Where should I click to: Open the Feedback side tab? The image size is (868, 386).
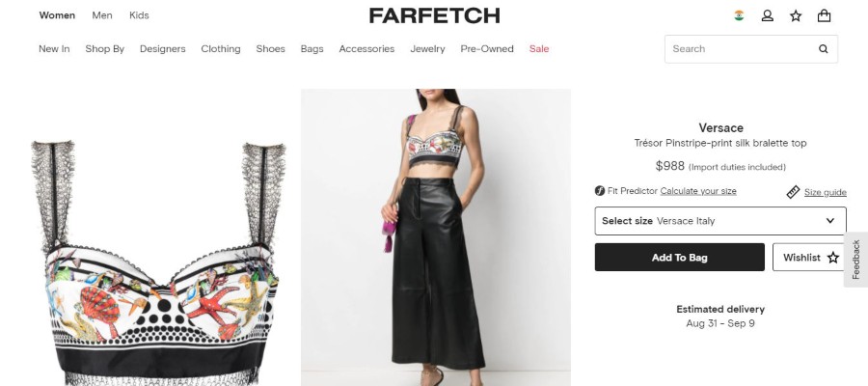[x=855, y=260]
